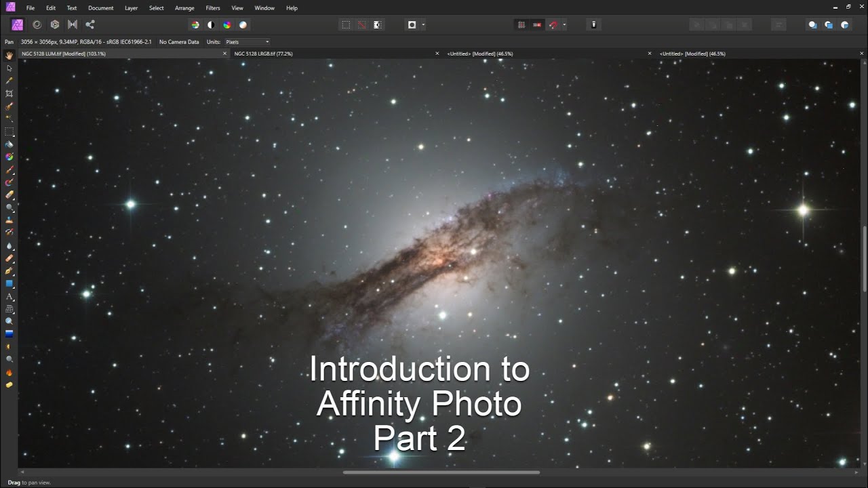Select the Pen tool
This screenshot has height=488, width=868.
click(x=9, y=270)
